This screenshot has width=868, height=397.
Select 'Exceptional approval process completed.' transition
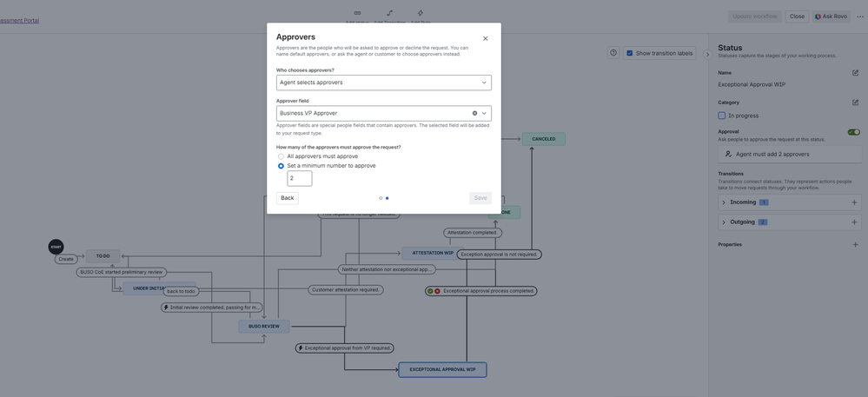coord(480,291)
